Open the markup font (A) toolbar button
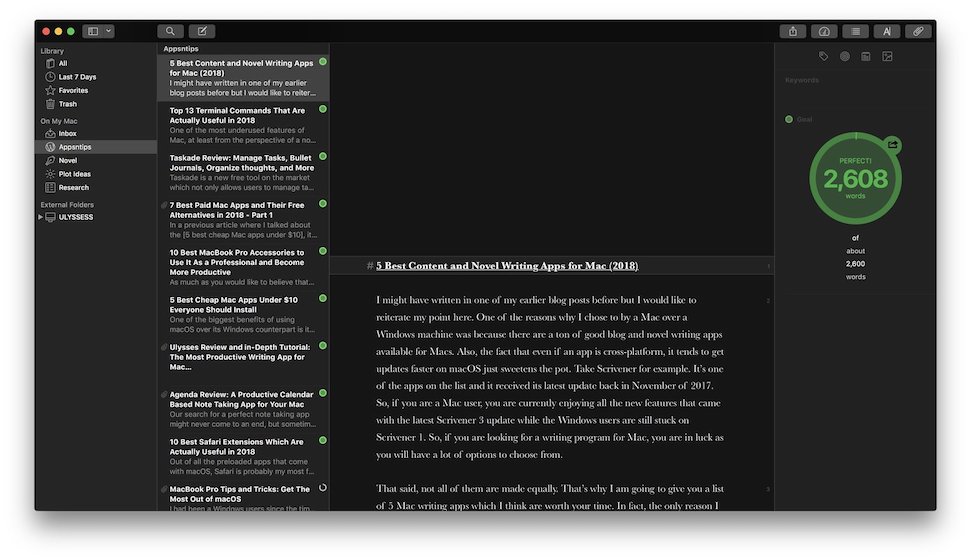The image size is (971, 560). pyautogui.click(x=886, y=31)
